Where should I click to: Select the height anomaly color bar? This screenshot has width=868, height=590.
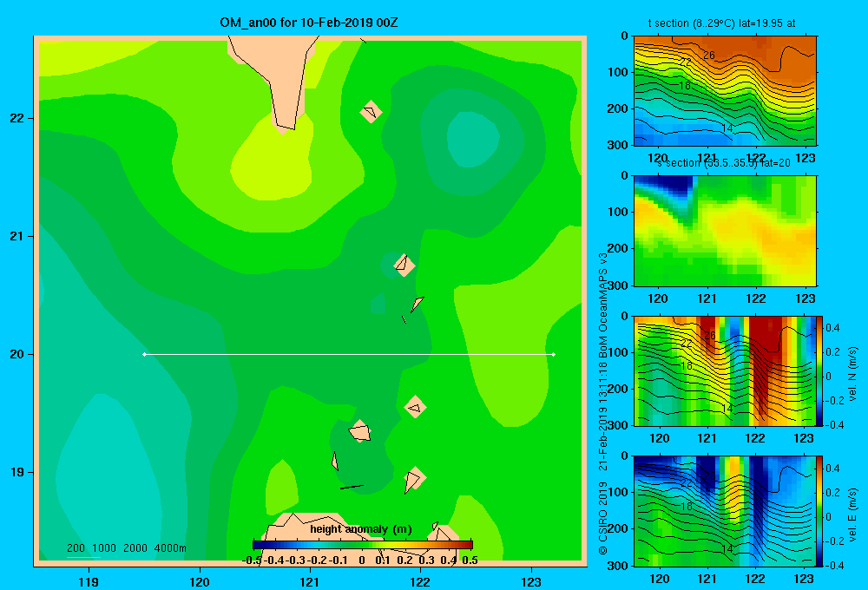[363, 545]
